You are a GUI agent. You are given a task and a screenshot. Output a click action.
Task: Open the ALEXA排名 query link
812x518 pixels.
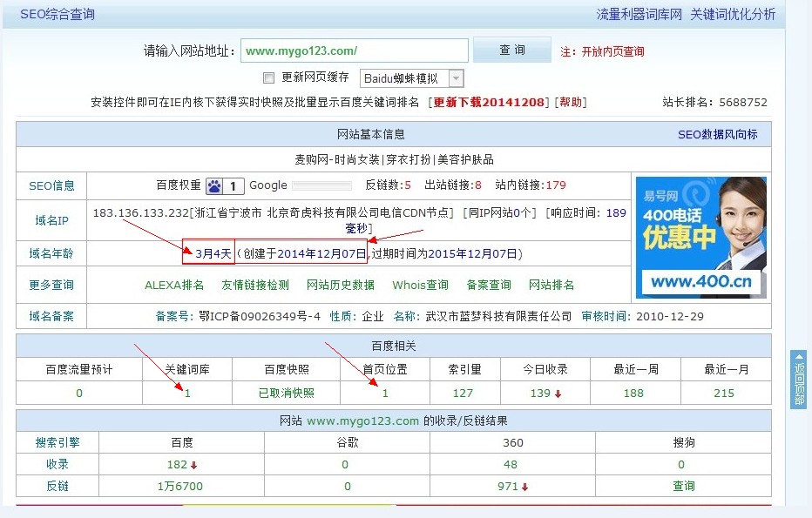coord(174,286)
